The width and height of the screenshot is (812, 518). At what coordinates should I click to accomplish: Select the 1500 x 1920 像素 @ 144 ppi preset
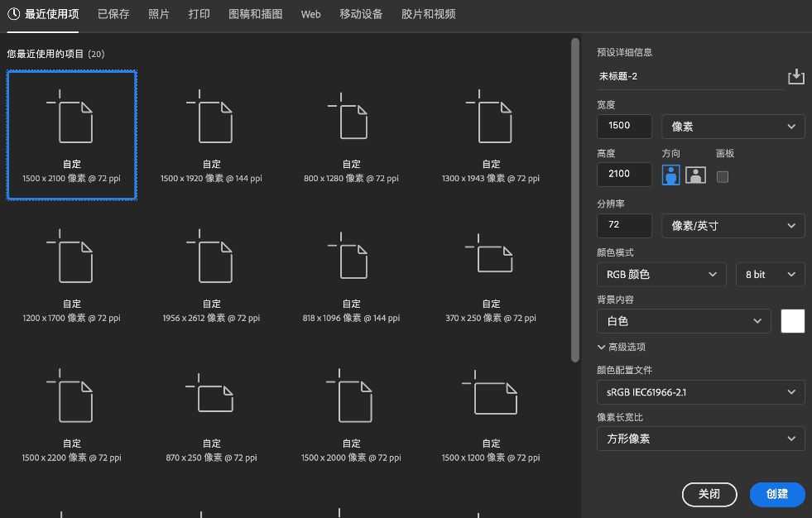pos(211,135)
